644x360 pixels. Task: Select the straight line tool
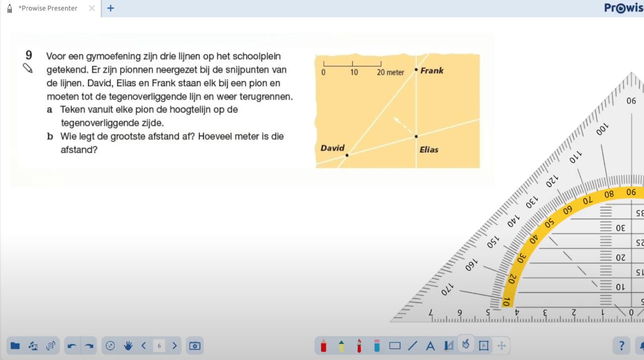point(413,345)
